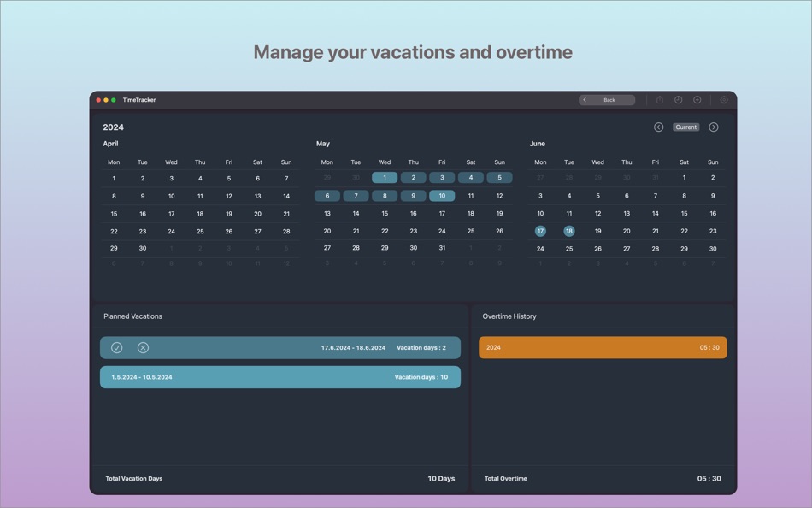The width and height of the screenshot is (812, 508).
Task: Click the 2024 year label
Action: click(x=113, y=127)
